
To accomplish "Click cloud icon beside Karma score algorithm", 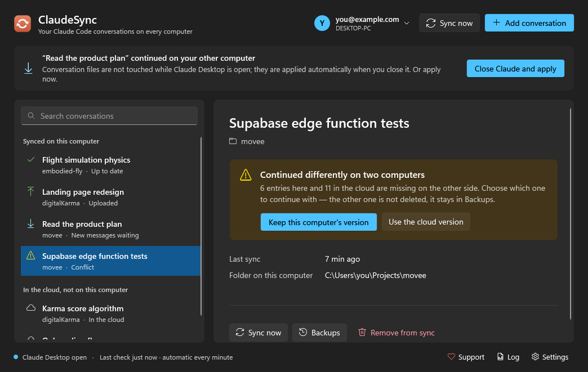I will click(31, 308).
